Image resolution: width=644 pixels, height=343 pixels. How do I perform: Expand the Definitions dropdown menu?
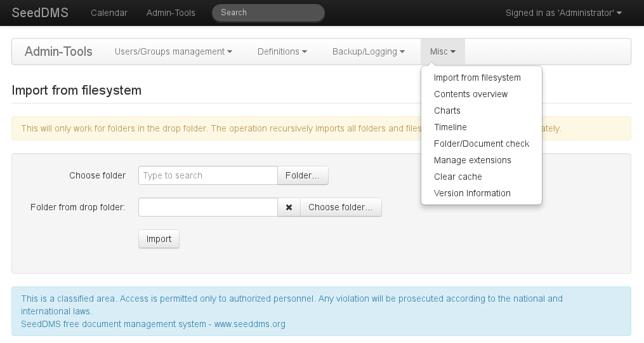coord(282,51)
